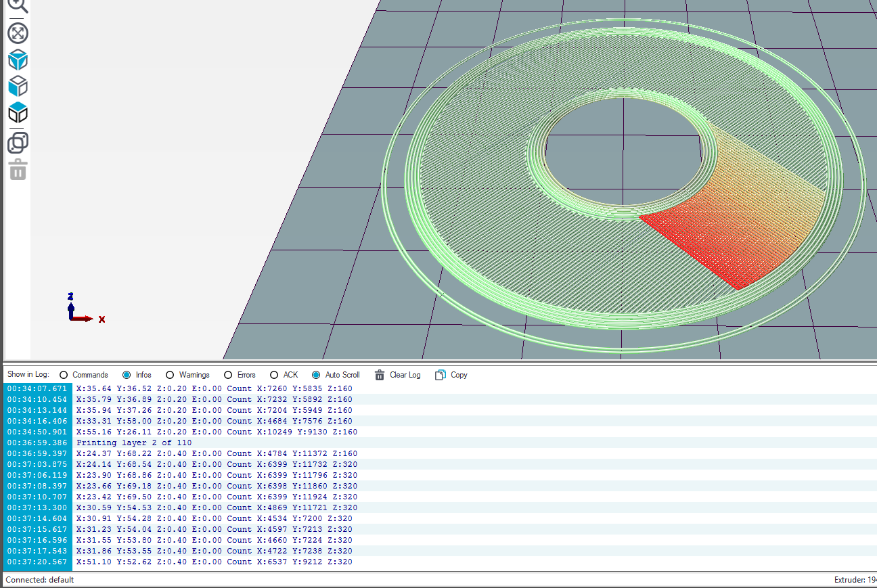Click the Extruder temperature status text

855,580
